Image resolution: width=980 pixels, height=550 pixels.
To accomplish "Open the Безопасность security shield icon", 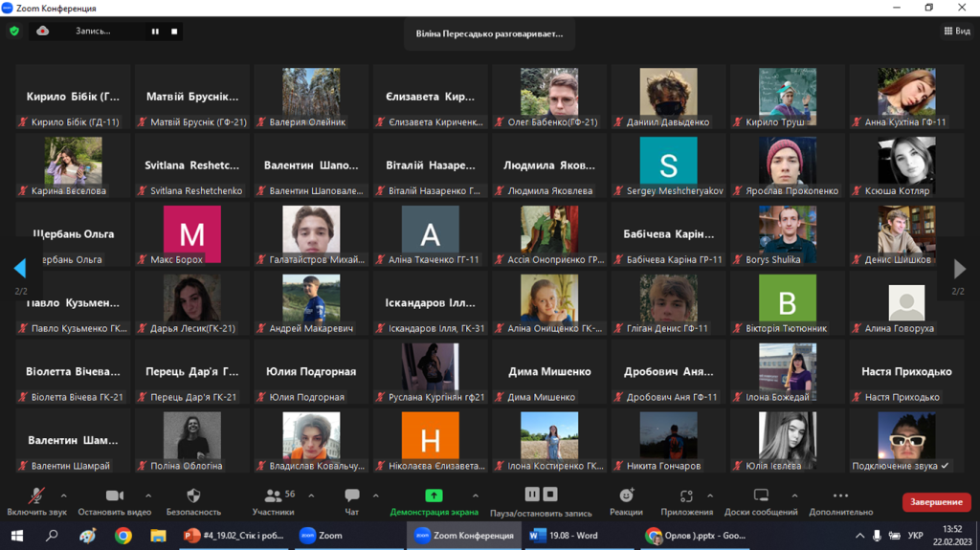I will pos(193,496).
